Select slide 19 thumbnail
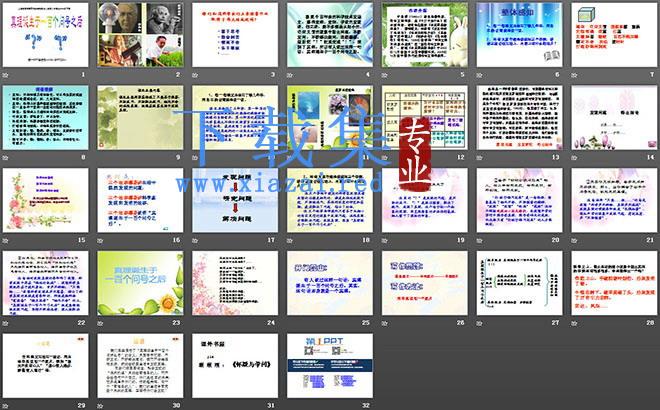Image resolution: width=660 pixels, height=410 pixels. [424, 200]
